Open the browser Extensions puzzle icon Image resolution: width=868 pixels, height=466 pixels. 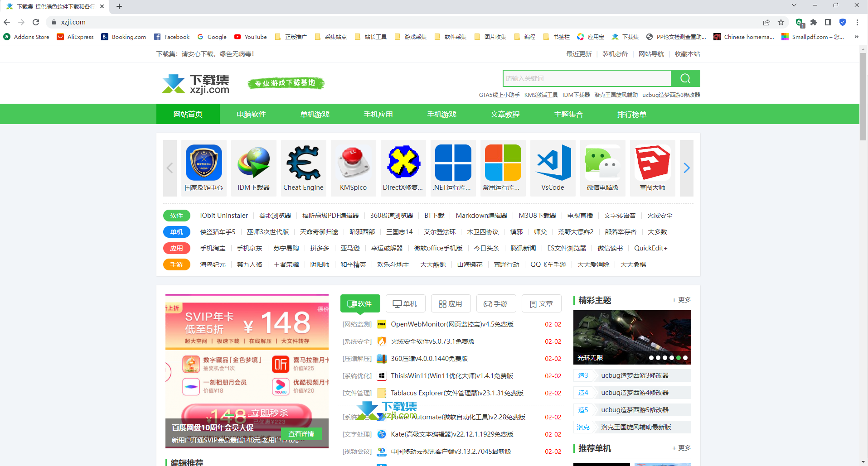coord(814,22)
